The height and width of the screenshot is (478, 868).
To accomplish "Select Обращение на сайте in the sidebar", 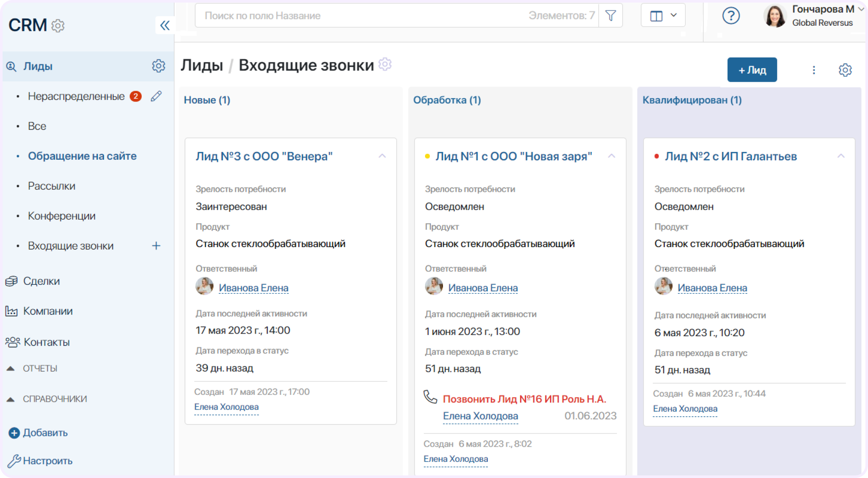I will 82,156.
